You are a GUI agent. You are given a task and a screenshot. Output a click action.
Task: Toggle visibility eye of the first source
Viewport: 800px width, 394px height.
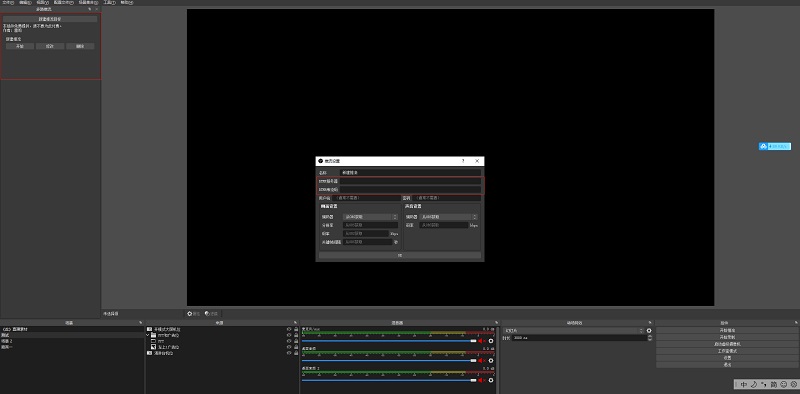(x=289, y=329)
